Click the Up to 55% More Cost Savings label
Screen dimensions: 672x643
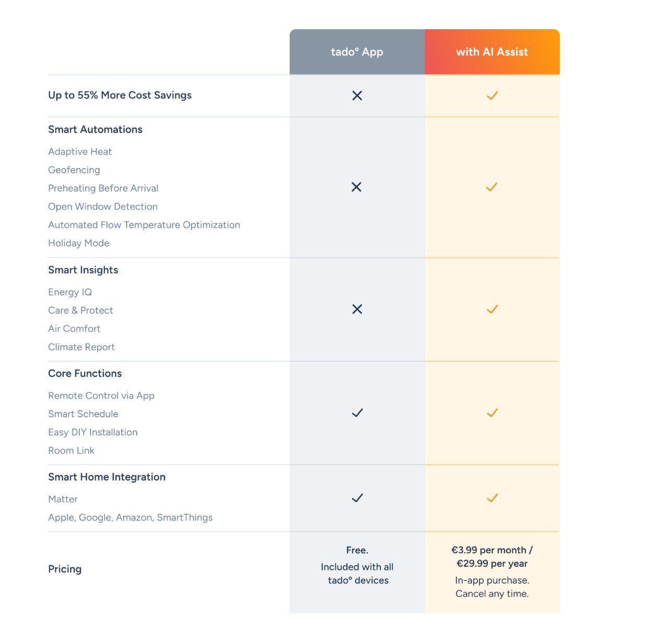click(x=119, y=95)
